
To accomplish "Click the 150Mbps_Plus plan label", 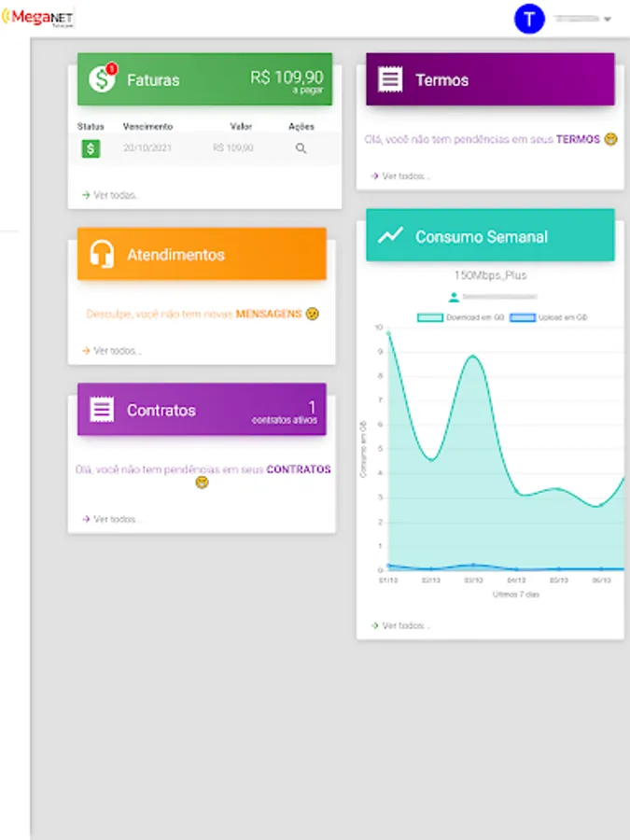I will [490, 275].
